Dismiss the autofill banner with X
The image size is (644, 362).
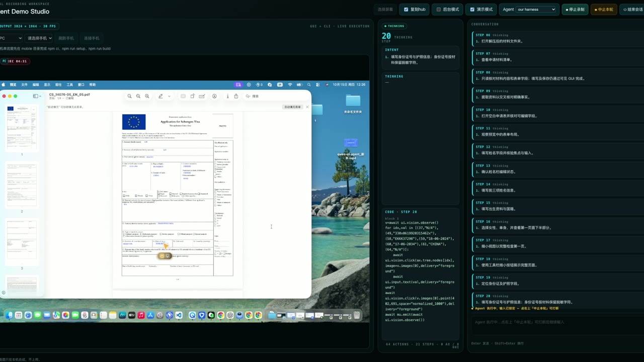307,107
